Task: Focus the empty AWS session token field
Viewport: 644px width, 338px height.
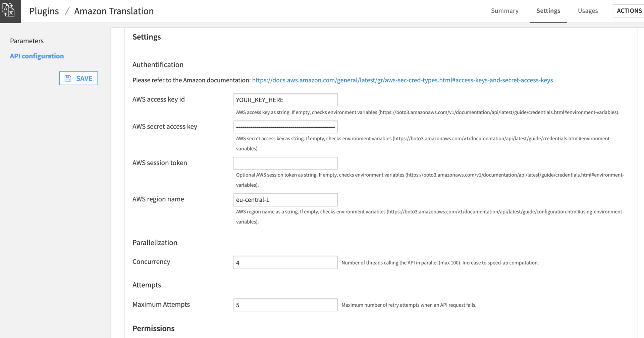Action: tap(285, 163)
